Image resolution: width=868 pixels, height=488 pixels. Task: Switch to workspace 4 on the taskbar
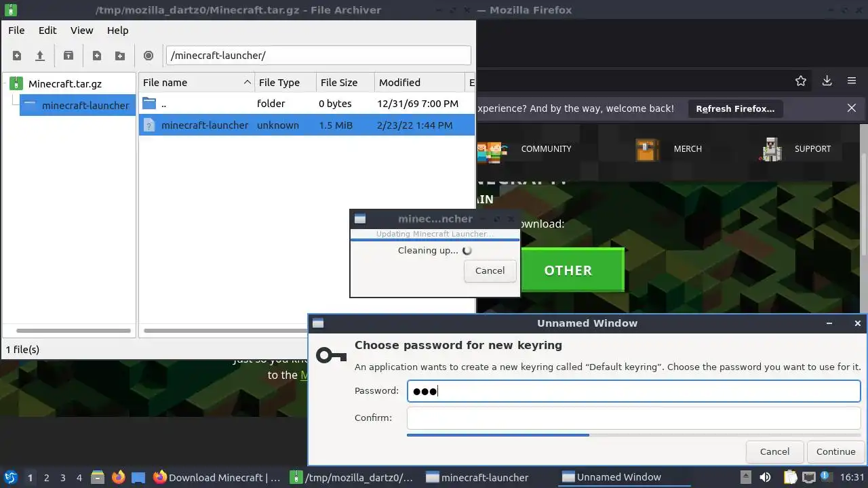[79, 478]
